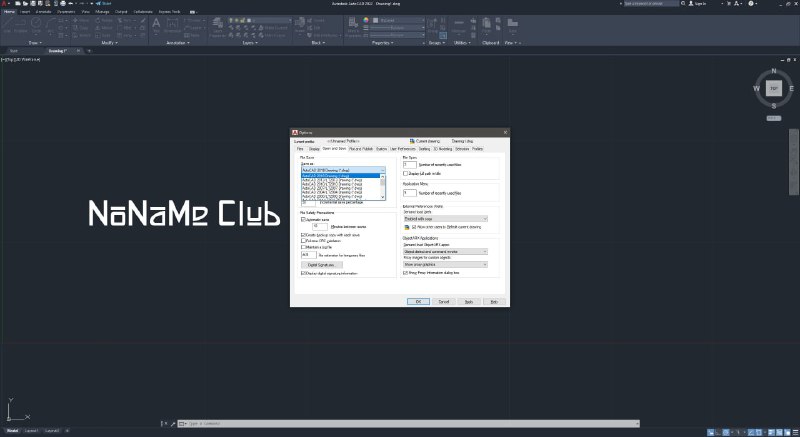Click Apply in Options dialog
Viewport: 800px width, 437px height.
(468, 301)
